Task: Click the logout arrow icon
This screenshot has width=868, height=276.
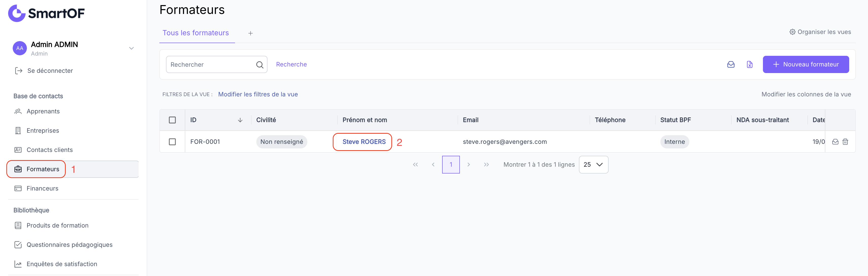Action: click(19, 71)
